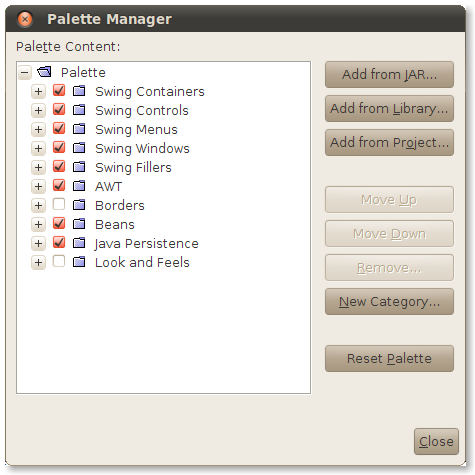Select the Beans label

[x=115, y=225]
